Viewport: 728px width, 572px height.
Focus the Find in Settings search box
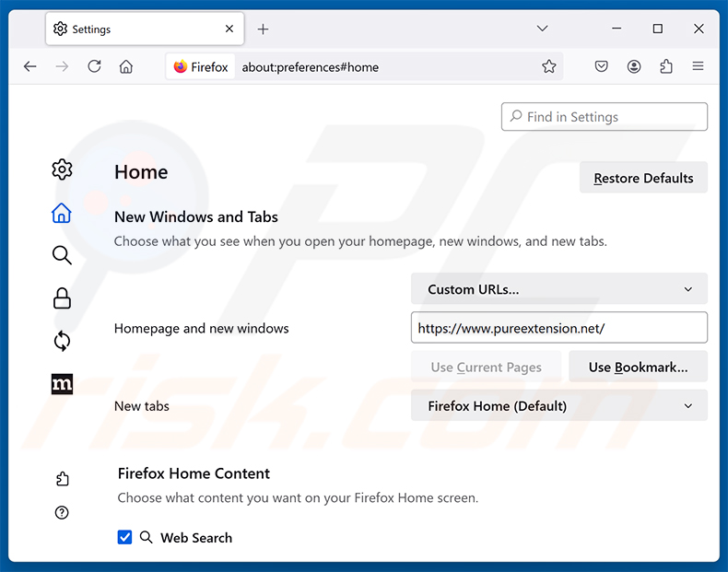pos(604,117)
